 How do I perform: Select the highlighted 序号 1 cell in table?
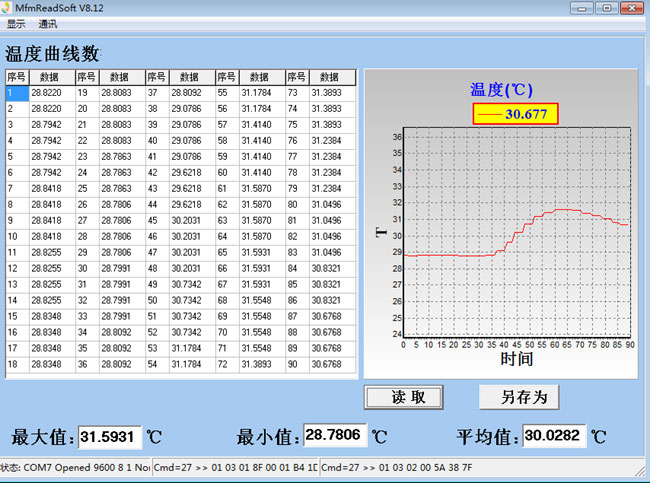(x=17, y=92)
